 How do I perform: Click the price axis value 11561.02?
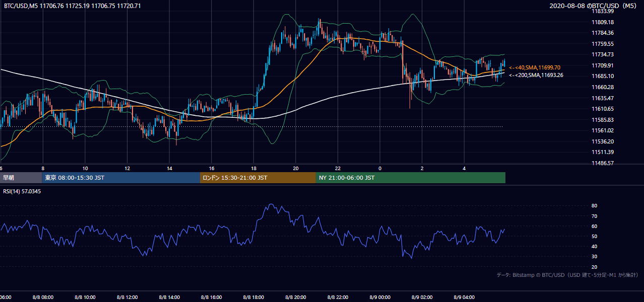pyautogui.click(x=603, y=130)
